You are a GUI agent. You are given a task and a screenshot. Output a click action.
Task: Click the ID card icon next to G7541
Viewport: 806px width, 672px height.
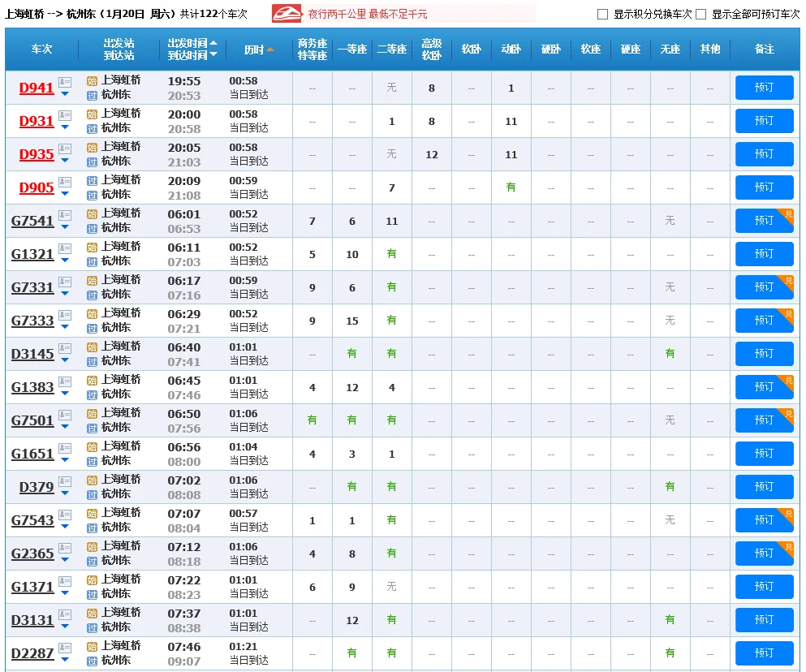point(65,215)
